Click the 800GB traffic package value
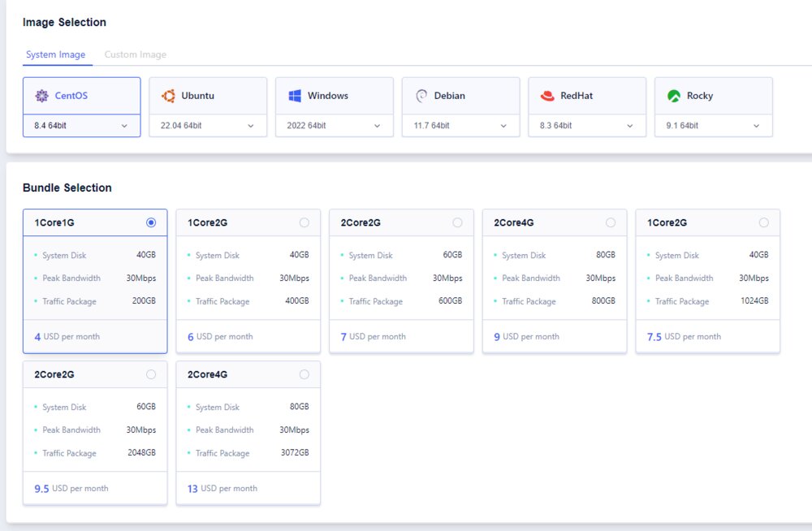 [604, 300]
